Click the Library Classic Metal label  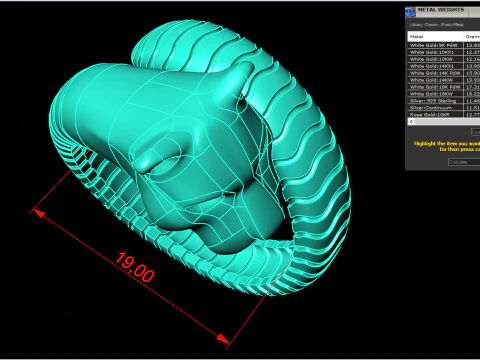pyautogui.click(x=436, y=25)
